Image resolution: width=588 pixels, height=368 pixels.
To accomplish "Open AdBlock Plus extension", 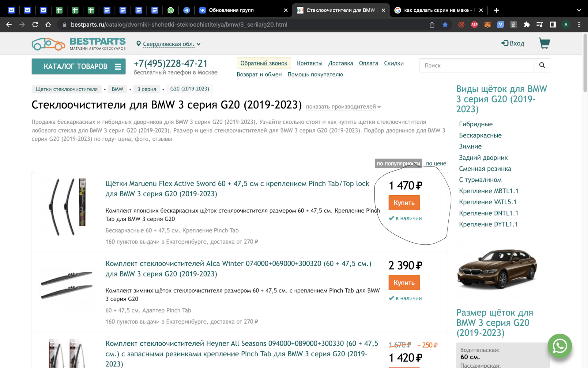I will pos(474,25).
